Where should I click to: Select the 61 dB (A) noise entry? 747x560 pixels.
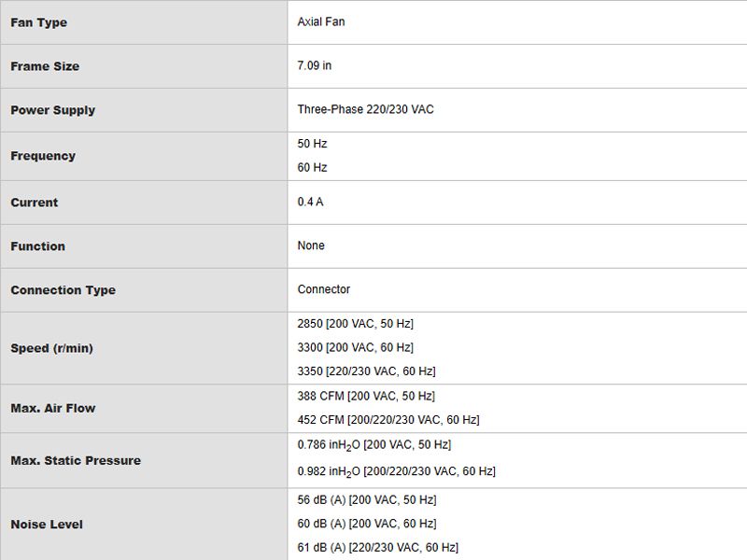click(378, 548)
